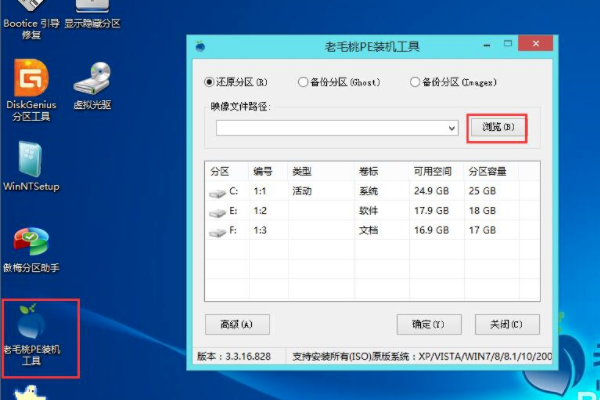Click the 文档 volume label cell
Image resolution: width=600 pixels, height=400 pixels.
[368, 230]
